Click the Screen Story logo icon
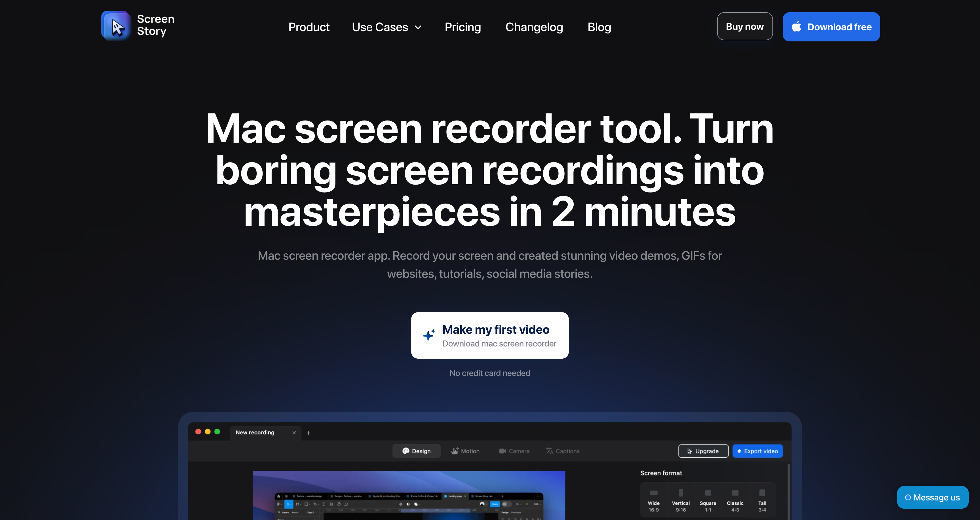 tap(116, 26)
